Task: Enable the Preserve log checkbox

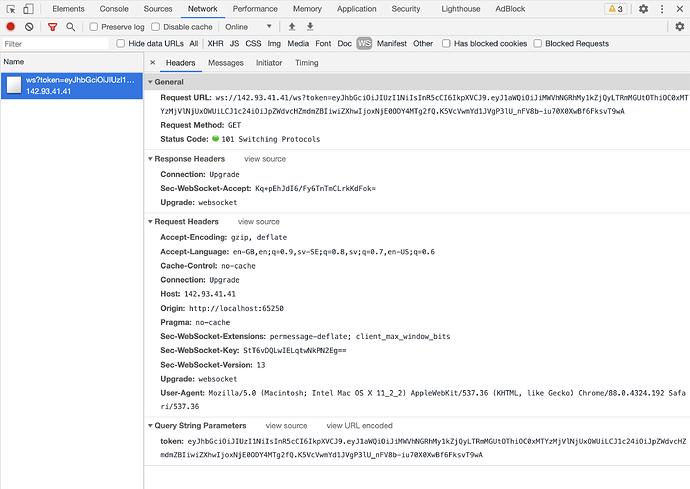Action: pos(94,27)
